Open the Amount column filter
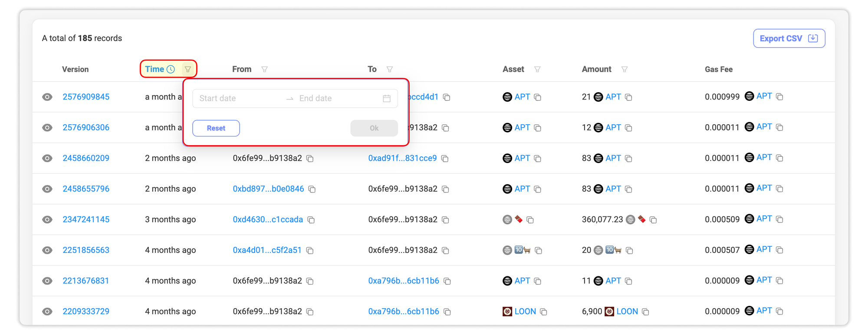 click(x=625, y=70)
